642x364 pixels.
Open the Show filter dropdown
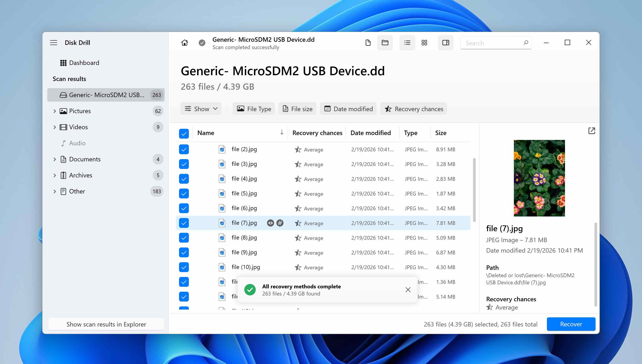[x=201, y=109]
